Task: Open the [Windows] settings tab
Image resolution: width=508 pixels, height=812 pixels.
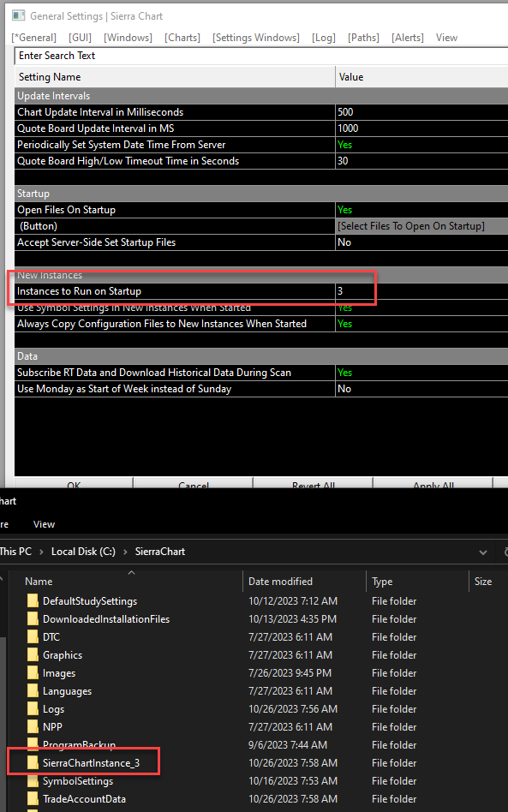Action: click(128, 38)
